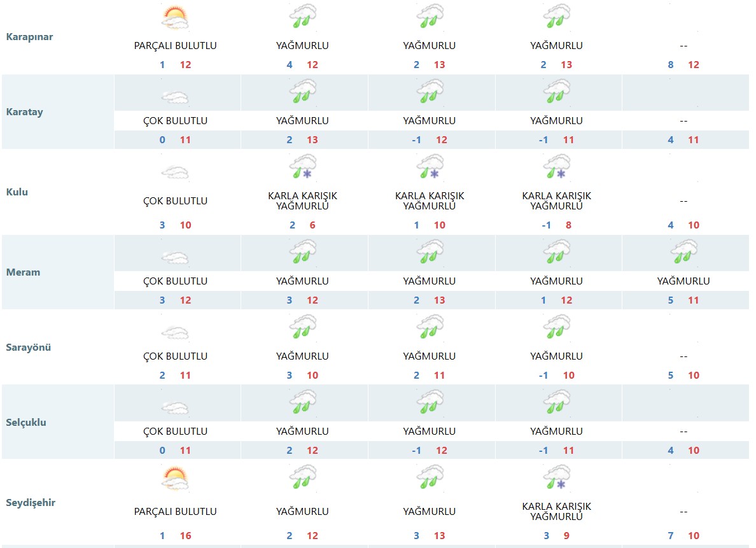This screenshot has width=756, height=548.
Task: Select the Meram district name
Action: pos(23,272)
